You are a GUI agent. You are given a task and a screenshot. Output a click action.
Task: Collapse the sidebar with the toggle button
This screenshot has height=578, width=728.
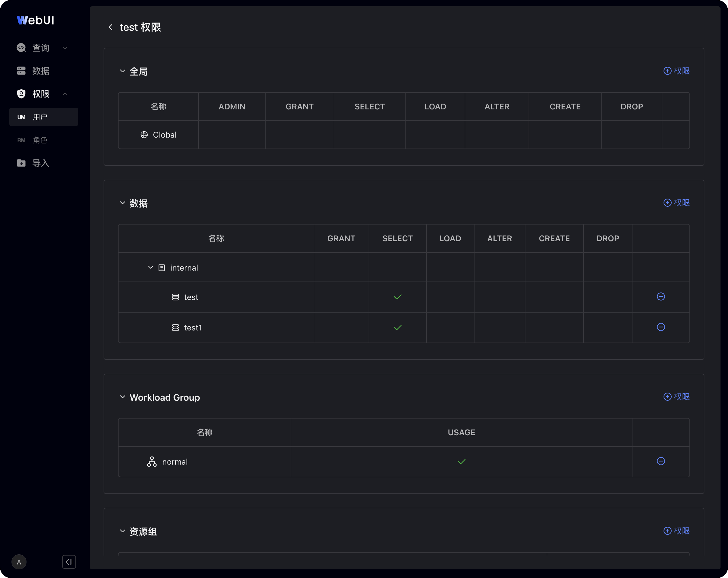69,562
